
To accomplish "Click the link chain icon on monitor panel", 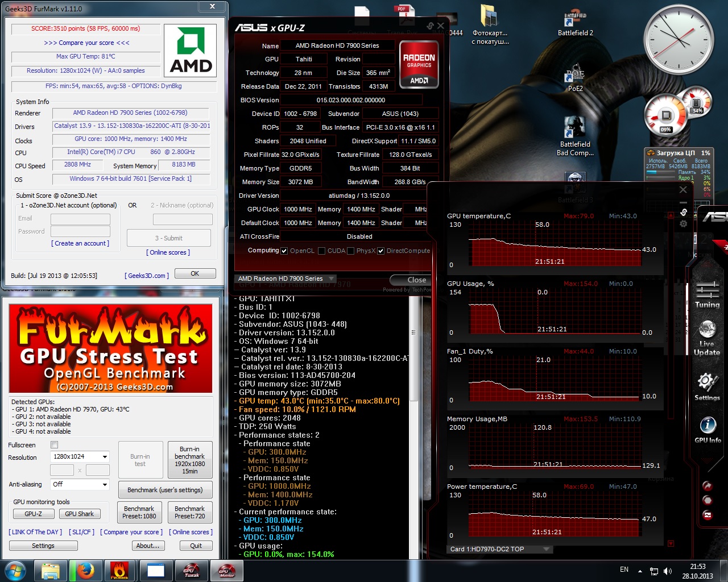I will pos(684,212).
